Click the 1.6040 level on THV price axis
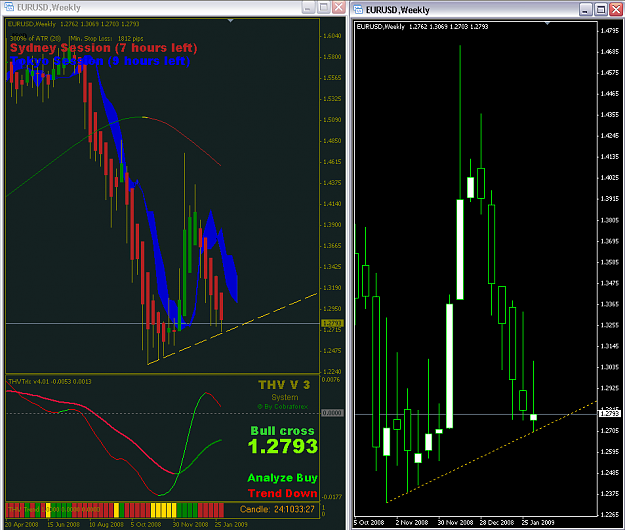The height and width of the screenshot is (530, 625). tap(331, 36)
